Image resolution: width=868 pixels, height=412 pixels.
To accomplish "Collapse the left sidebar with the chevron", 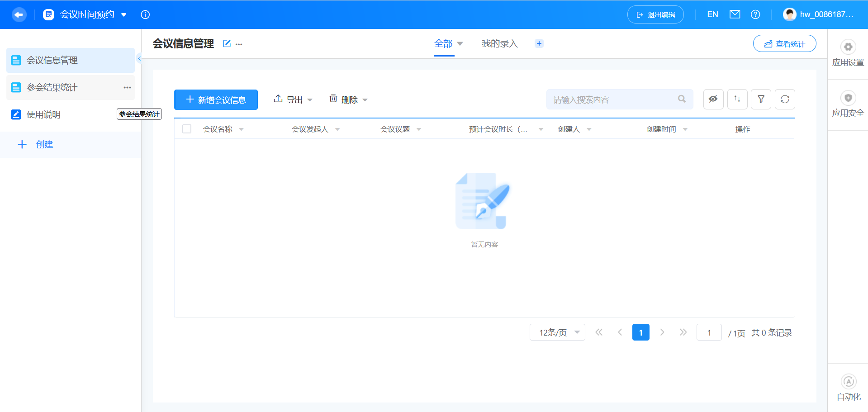I will point(140,58).
